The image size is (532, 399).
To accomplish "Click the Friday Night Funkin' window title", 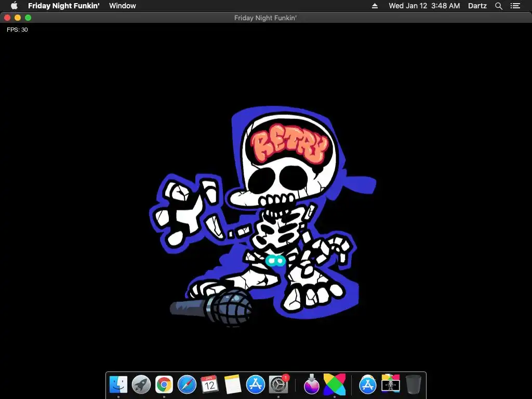I will [x=265, y=18].
